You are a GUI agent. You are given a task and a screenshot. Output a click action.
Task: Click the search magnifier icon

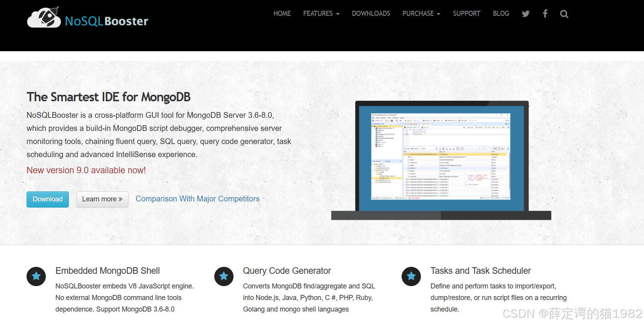coord(564,14)
